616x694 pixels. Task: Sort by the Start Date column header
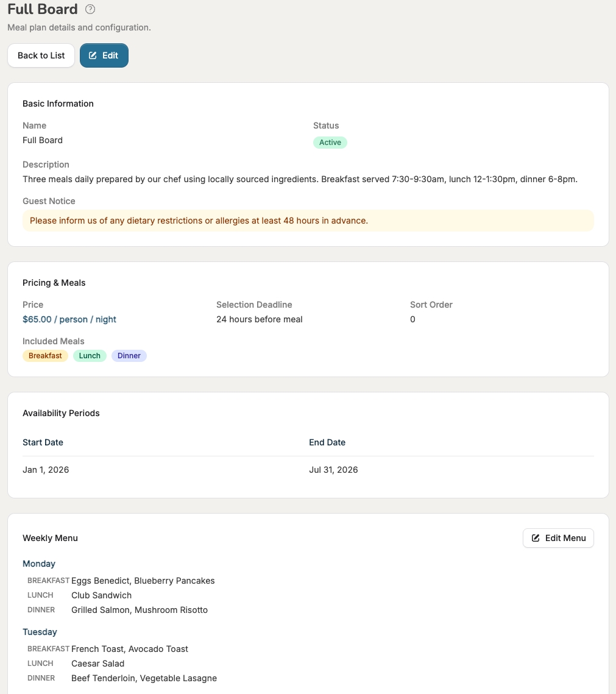coord(43,442)
